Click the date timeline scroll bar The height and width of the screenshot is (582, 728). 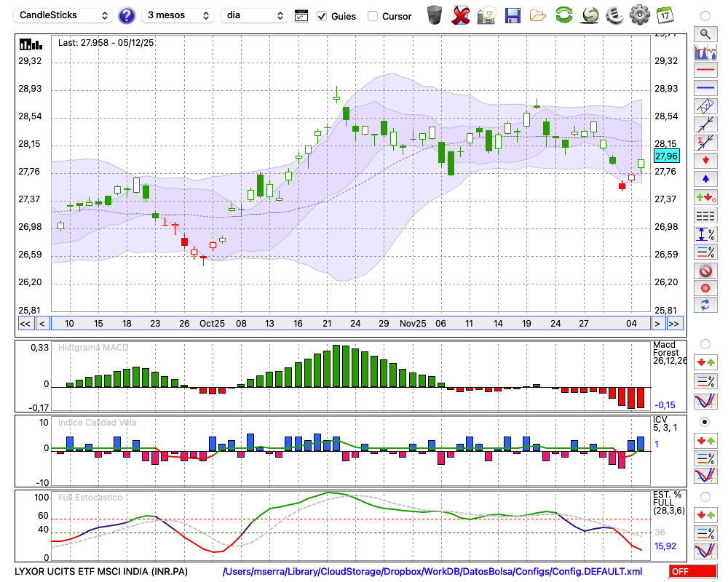[x=349, y=324]
